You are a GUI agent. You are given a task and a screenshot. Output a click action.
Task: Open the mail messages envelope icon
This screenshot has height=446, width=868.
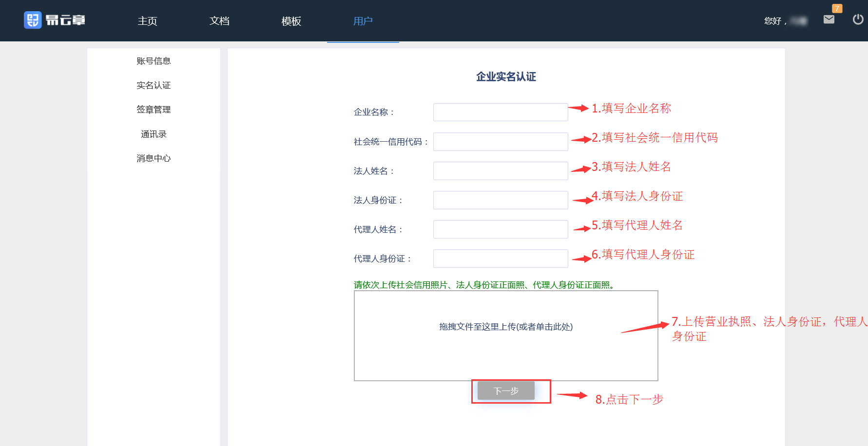coord(829,19)
